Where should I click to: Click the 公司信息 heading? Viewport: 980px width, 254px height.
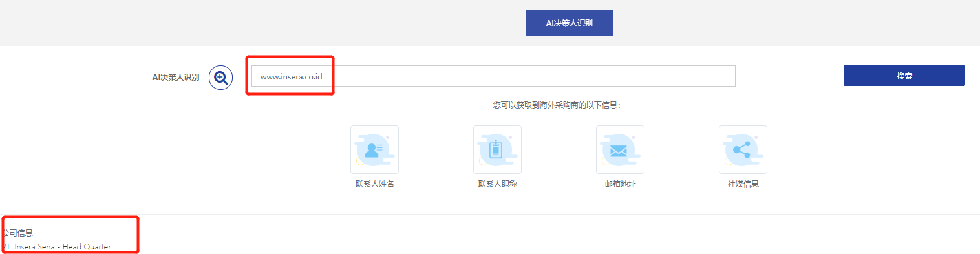17,233
